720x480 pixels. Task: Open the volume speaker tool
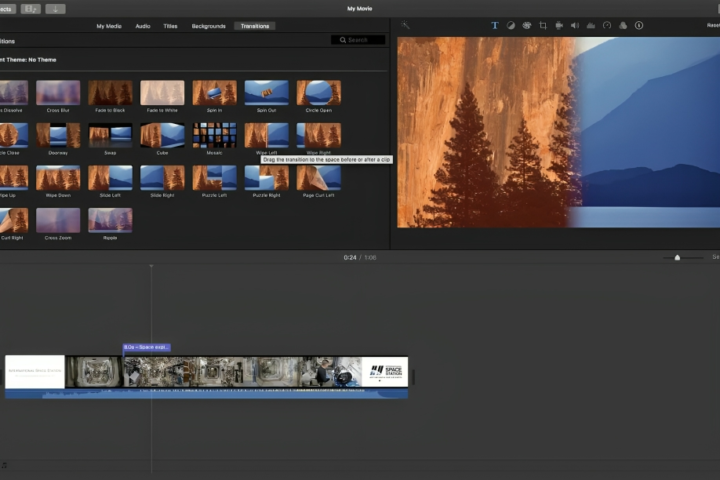click(x=574, y=25)
